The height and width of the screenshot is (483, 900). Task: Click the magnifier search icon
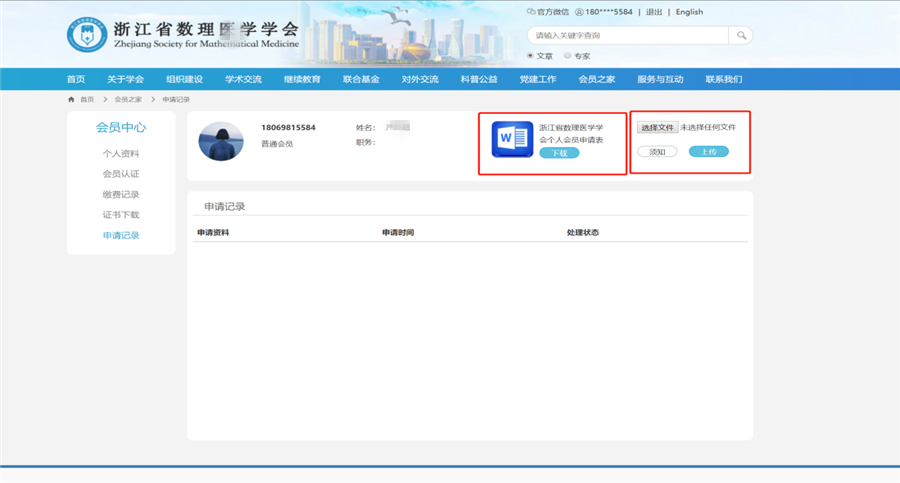(742, 35)
